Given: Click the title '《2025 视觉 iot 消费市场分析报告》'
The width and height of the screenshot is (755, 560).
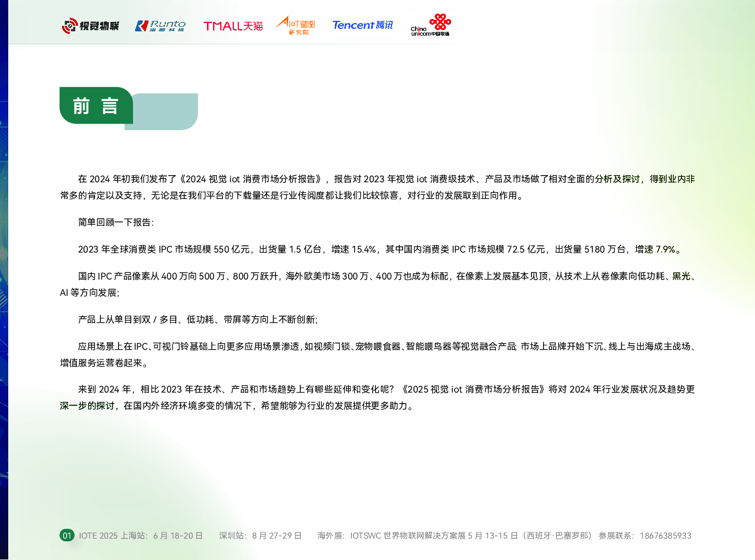Looking at the screenshot, I should 474,389.
